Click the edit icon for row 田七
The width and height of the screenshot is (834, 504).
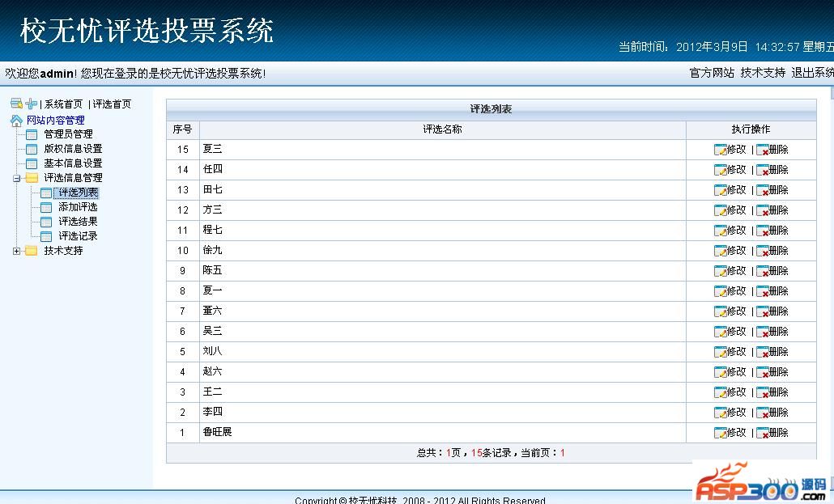(720, 190)
